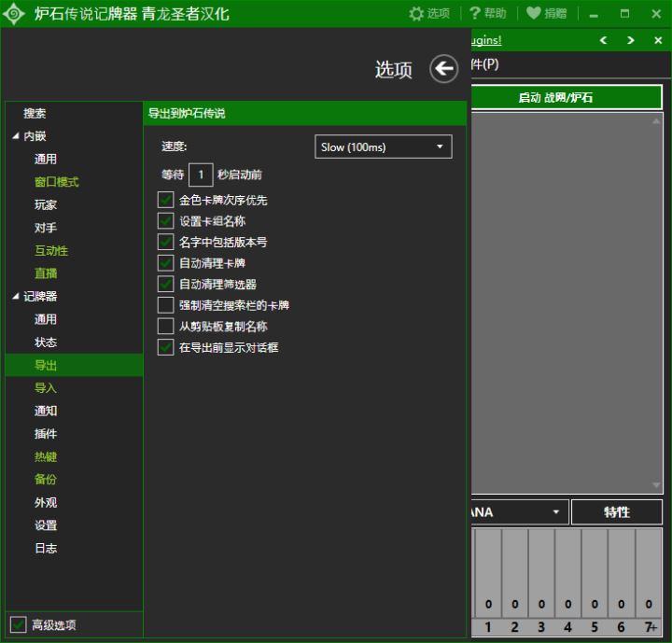This screenshot has width=672, height=643.
Task: Click the Hearthstone Deck Tracker logo icon
Action: click(14, 14)
